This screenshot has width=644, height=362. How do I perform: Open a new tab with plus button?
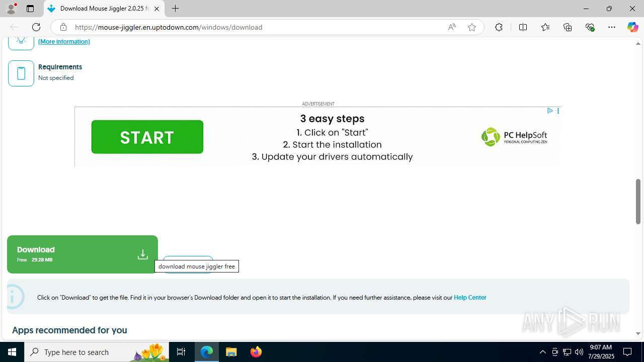pos(175,9)
